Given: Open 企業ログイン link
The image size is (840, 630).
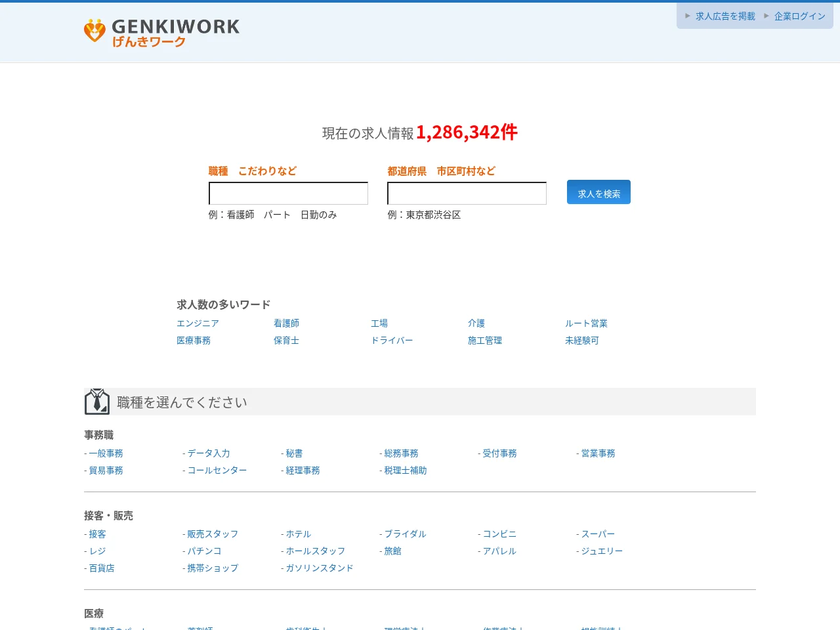Looking at the screenshot, I should (800, 16).
